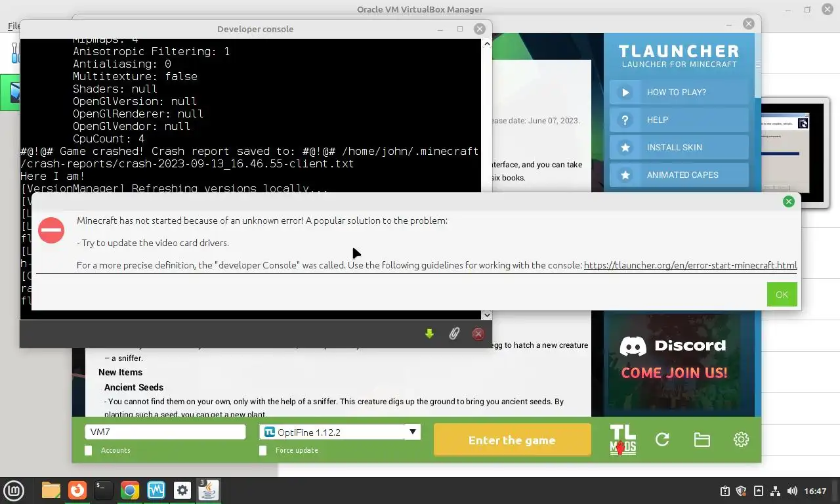Click the Developer console scroll down arrow

pos(486,315)
